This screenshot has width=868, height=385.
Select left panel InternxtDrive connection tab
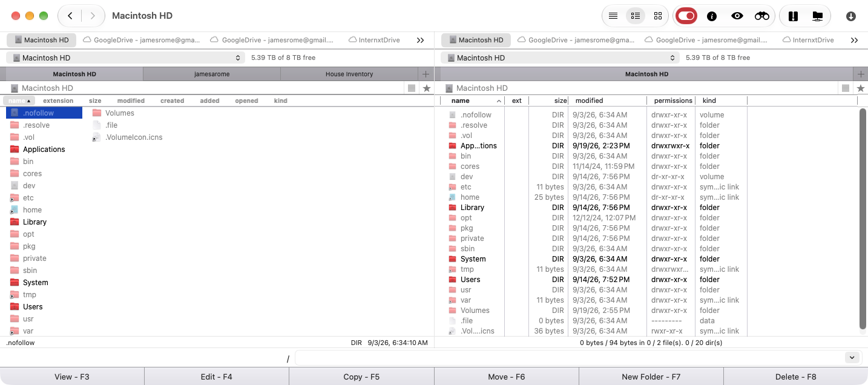point(375,40)
